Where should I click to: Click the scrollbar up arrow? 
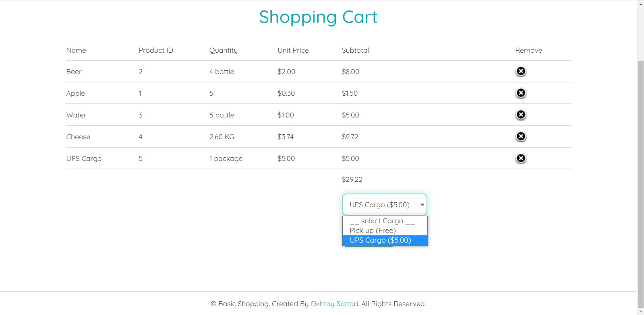click(641, 4)
